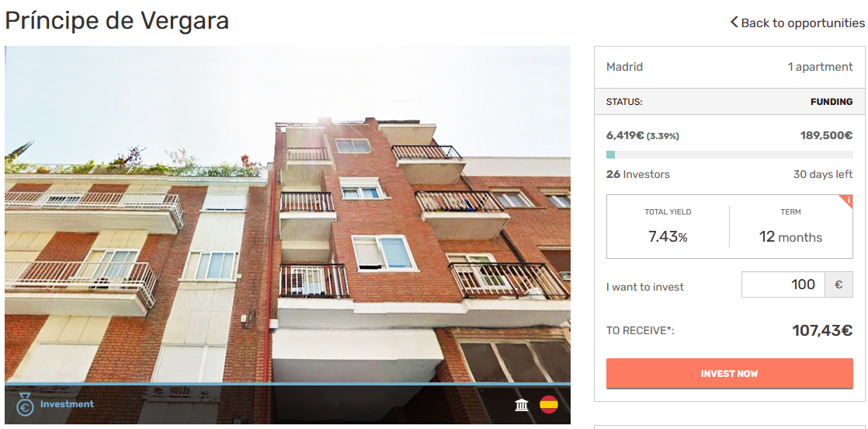This screenshot has height=429, width=868.
Task: Click the Príncipe de Vergara title
Action: pyautogui.click(x=116, y=21)
